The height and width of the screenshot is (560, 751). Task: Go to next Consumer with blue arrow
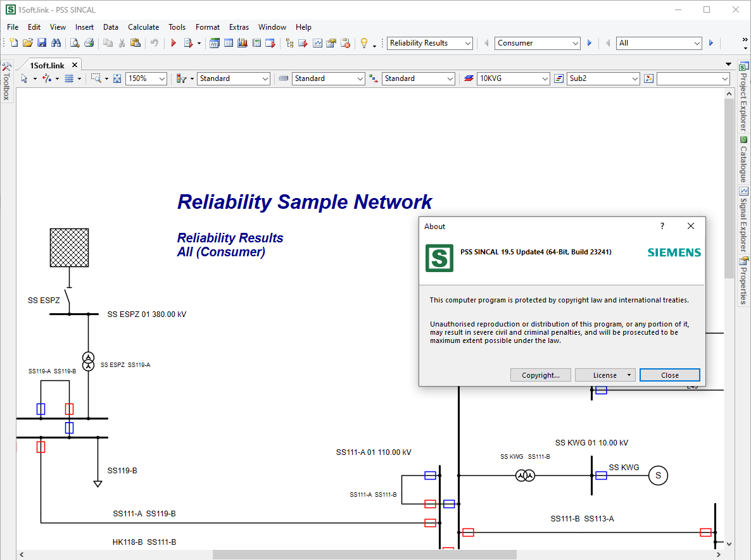[590, 43]
